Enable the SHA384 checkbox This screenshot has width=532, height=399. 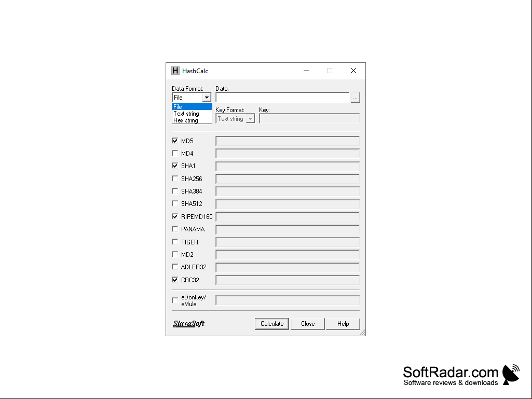pyautogui.click(x=175, y=191)
